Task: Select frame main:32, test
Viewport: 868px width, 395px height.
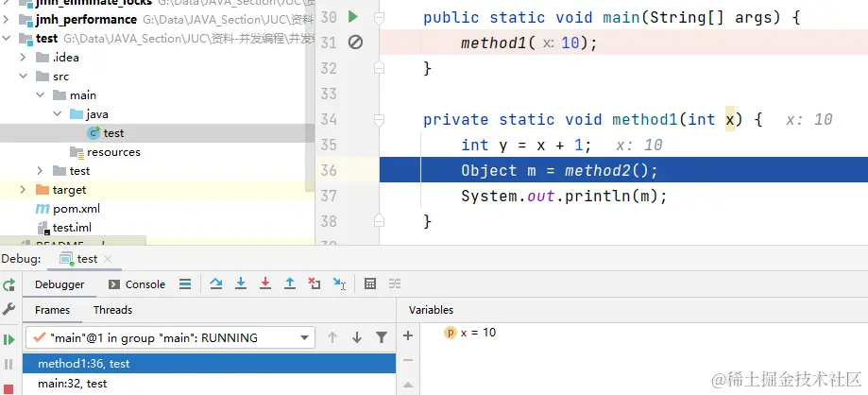Action: (x=210, y=384)
